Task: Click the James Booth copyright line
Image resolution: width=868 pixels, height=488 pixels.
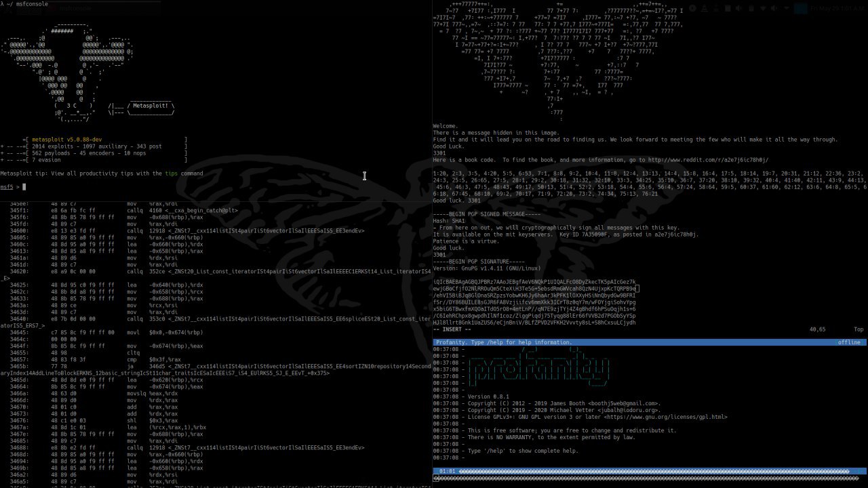Action: (x=563, y=404)
